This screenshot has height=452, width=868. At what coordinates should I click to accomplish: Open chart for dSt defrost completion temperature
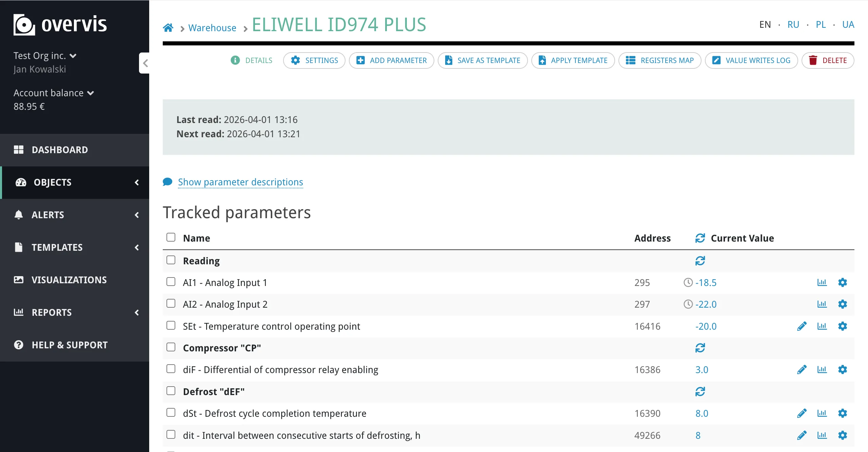pos(822,413)
